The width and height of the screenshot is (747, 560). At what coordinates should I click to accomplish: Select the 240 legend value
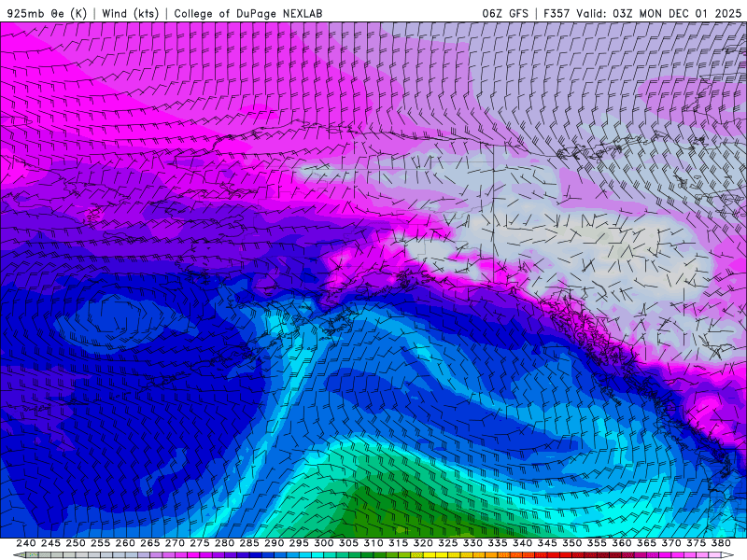pyautogui.click(x=26, y=543)
